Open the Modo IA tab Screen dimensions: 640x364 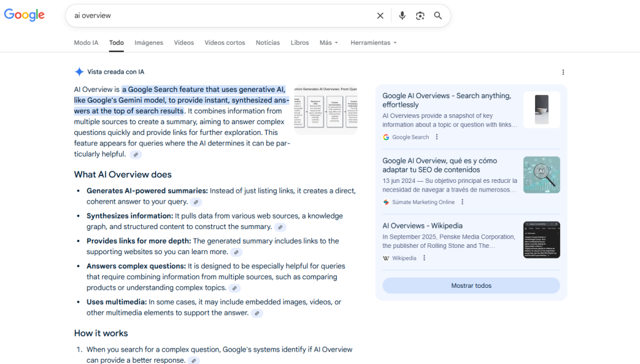(86, 43)
